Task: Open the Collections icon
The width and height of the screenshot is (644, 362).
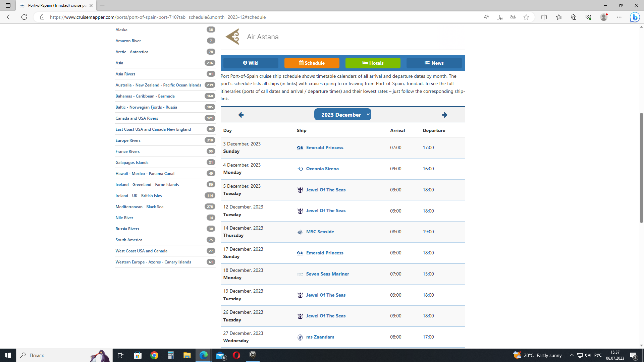Action: [574, 17]
